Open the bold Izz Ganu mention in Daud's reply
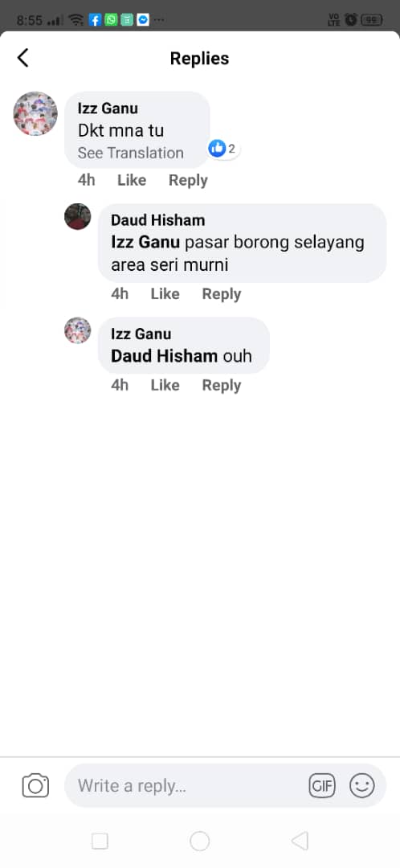Screen dimensions: 400x868 coord(145,243)
